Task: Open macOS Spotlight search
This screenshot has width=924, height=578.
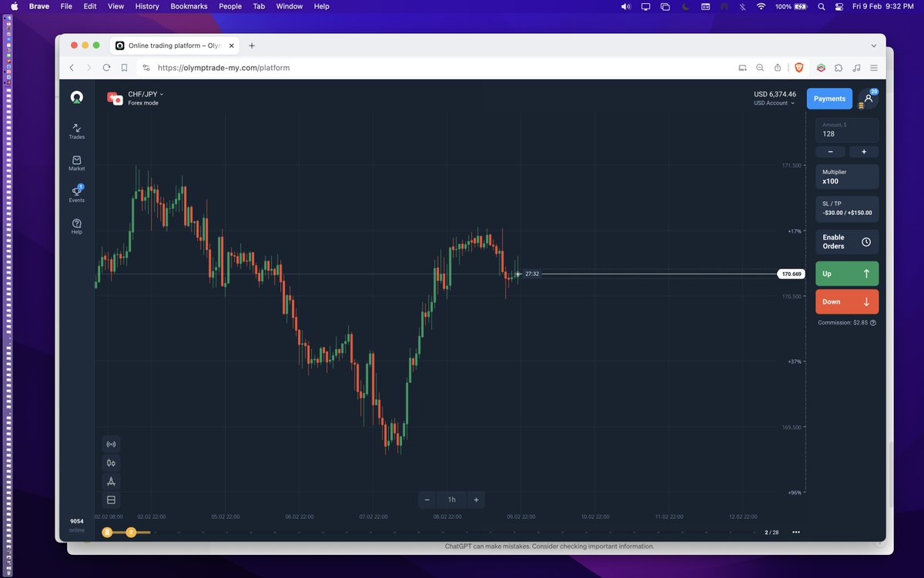Action: pos(821,6)
